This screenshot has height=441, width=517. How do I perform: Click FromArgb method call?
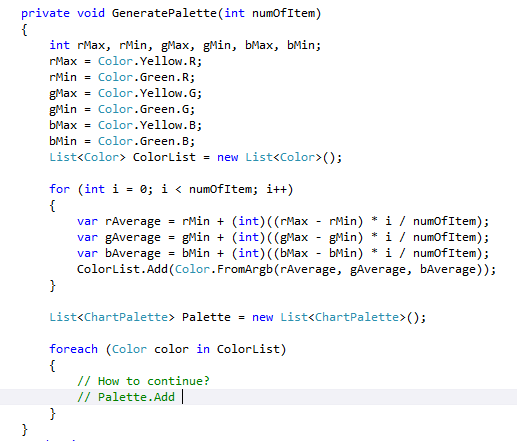(245, 269)
